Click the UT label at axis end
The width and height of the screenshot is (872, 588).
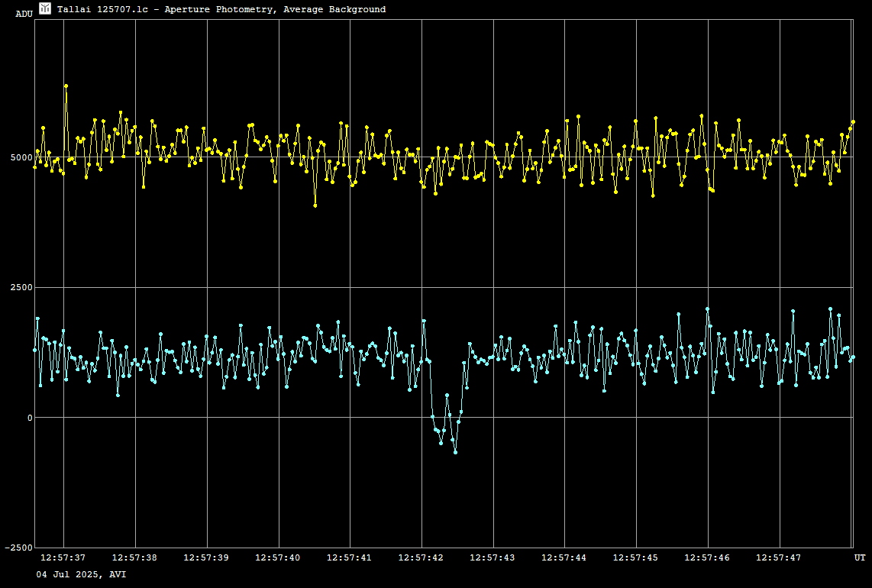click(859, 558)
